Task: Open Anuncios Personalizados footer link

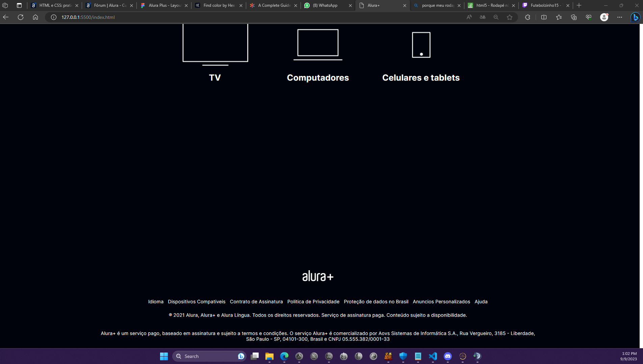Action: click(x=441, y=302)
